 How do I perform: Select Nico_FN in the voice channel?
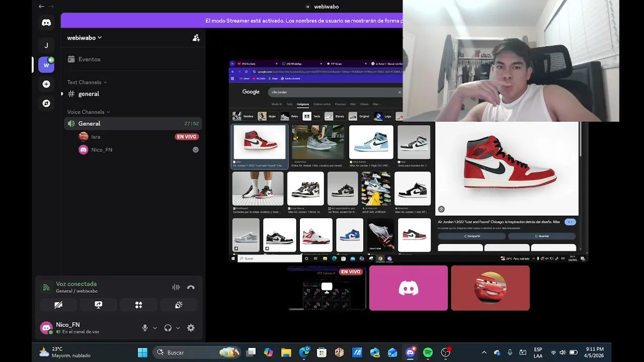(x=138, y=150)
